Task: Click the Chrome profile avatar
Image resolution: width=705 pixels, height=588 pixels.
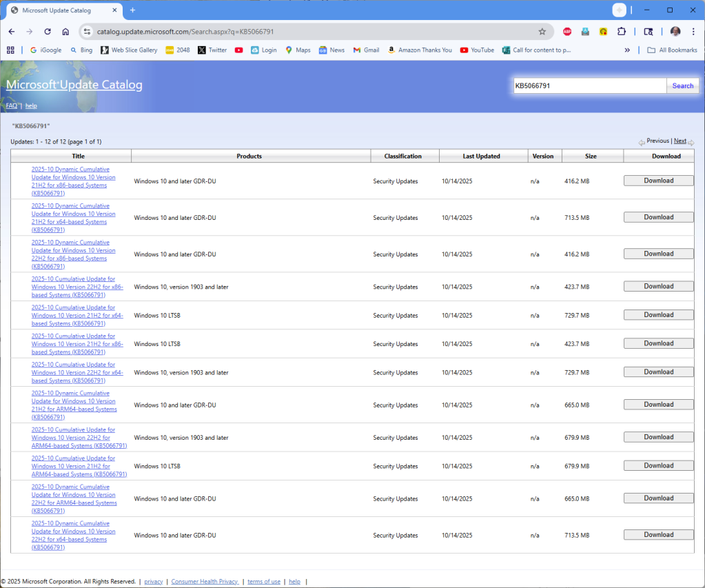Action: point(675,31)
